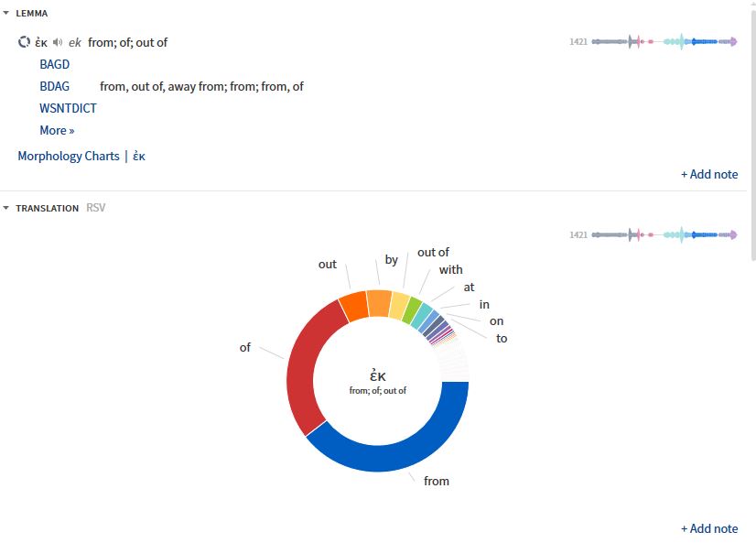Play the ἐκ pronunciation speaker icon

pos(58,42)
